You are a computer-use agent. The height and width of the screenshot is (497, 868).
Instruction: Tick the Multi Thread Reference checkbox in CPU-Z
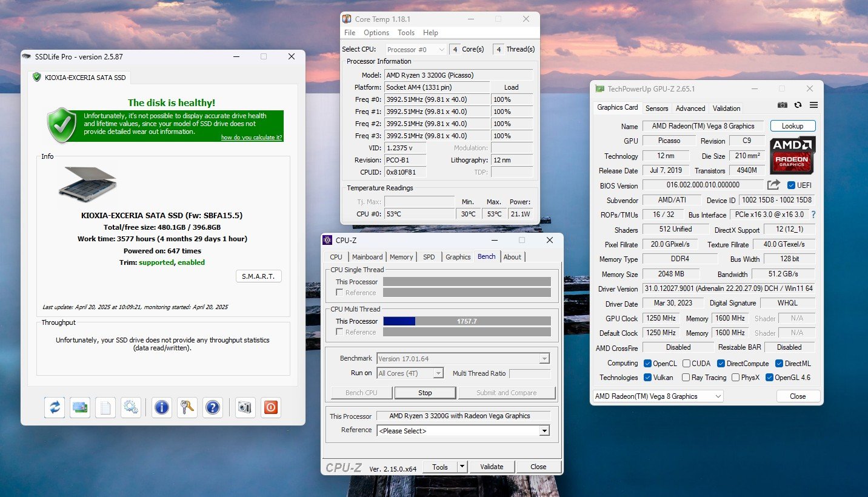[x=339, y=332]
